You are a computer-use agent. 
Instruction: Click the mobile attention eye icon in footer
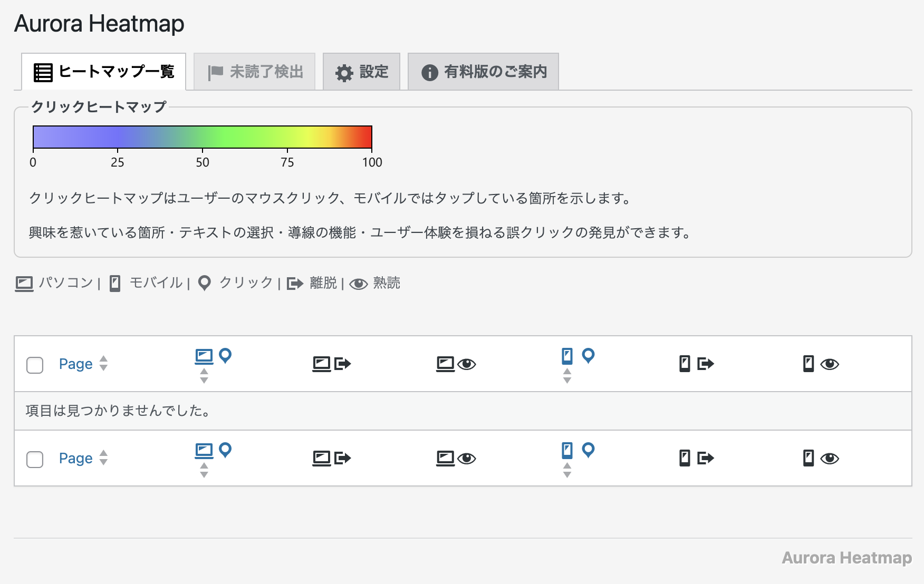click(x=820, y=458)
